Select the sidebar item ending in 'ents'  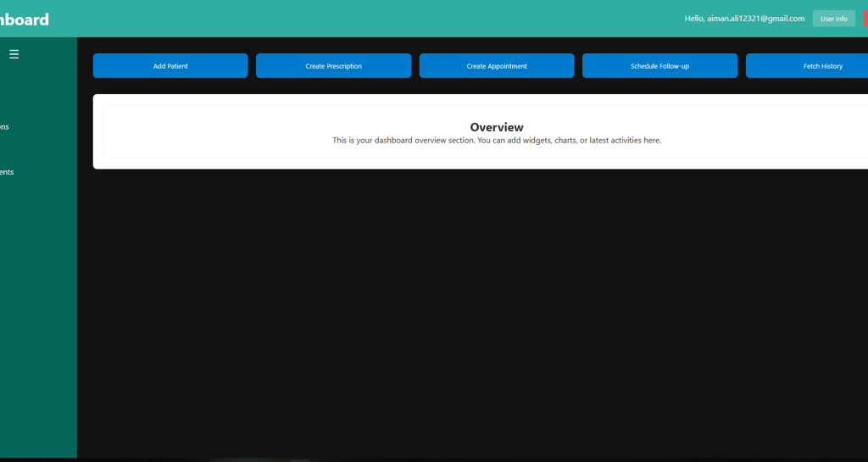(x=7, y=172)
